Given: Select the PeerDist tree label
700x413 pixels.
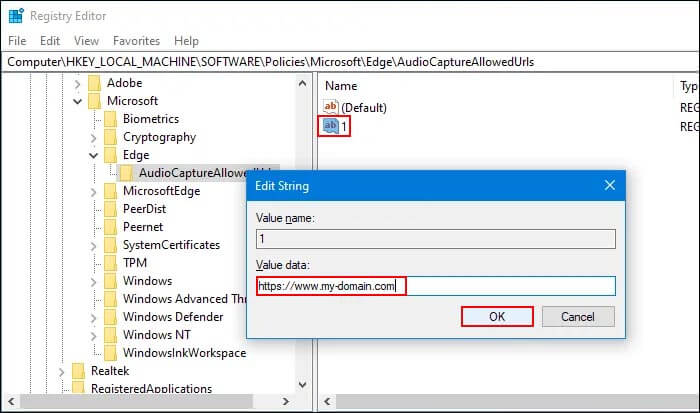Looking at the screenshot, I should point(144,209).
